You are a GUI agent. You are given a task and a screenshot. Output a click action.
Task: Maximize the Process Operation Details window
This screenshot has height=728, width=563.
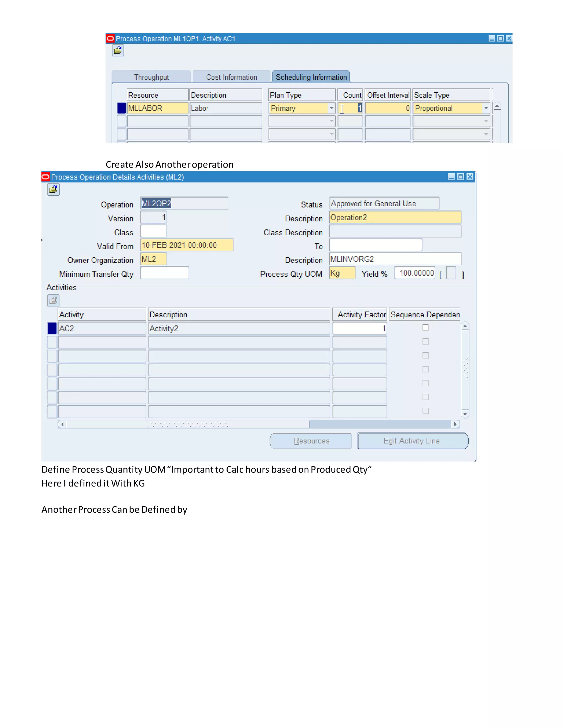(x=461, y=177)
